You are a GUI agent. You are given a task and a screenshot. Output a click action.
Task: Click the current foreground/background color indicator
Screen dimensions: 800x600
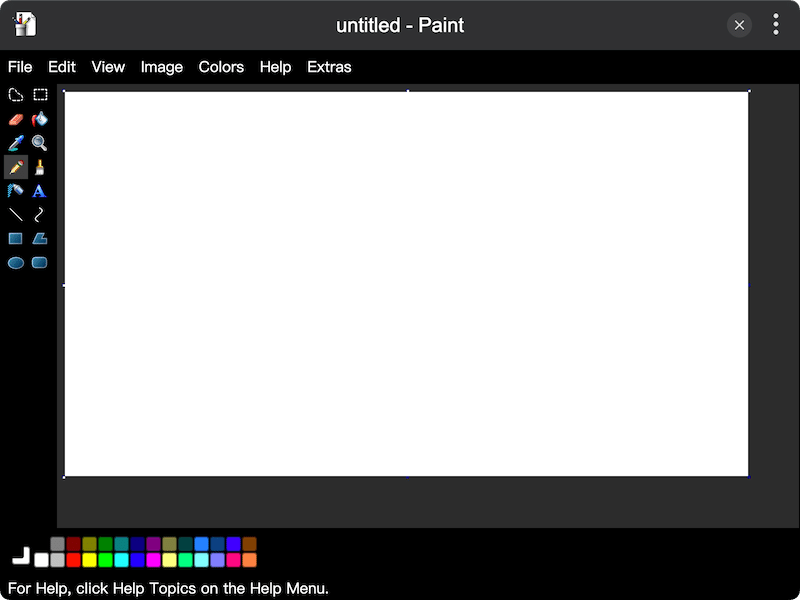coord(21,556)
